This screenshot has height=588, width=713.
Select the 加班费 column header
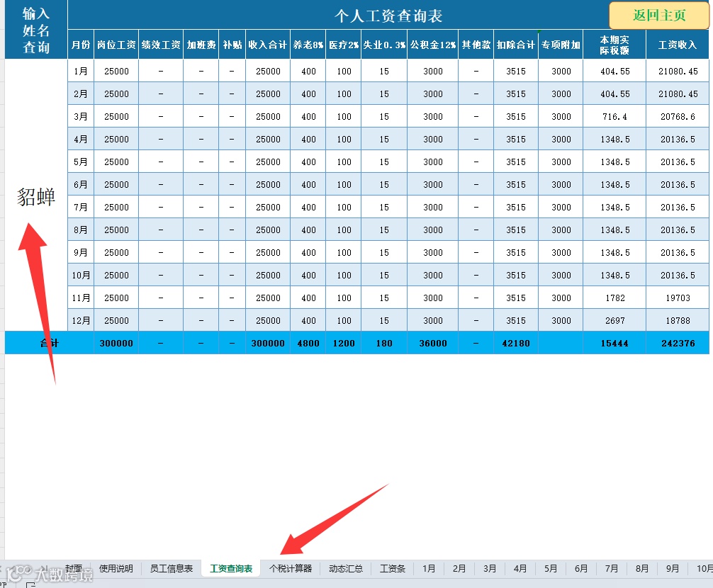(x=201, y=45)
